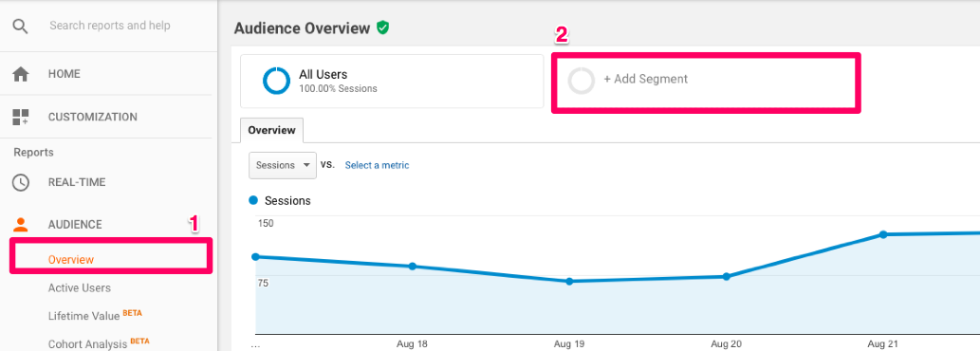
Task: Open Overview under Audience in the sidebar
Action: coord(70,260)
